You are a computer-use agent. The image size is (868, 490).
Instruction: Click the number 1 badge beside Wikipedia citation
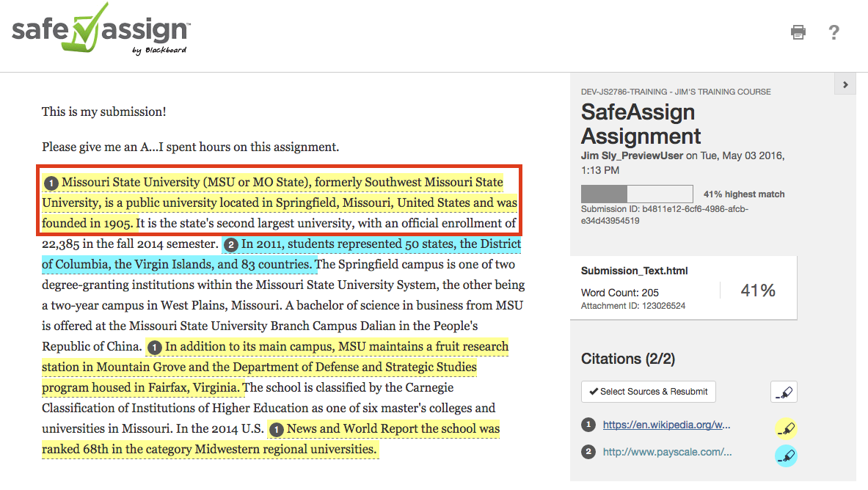[588, 425]
